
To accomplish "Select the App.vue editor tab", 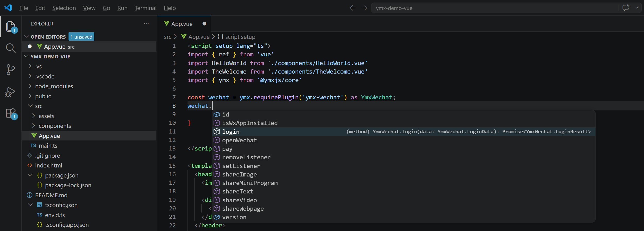I will 184,24.
